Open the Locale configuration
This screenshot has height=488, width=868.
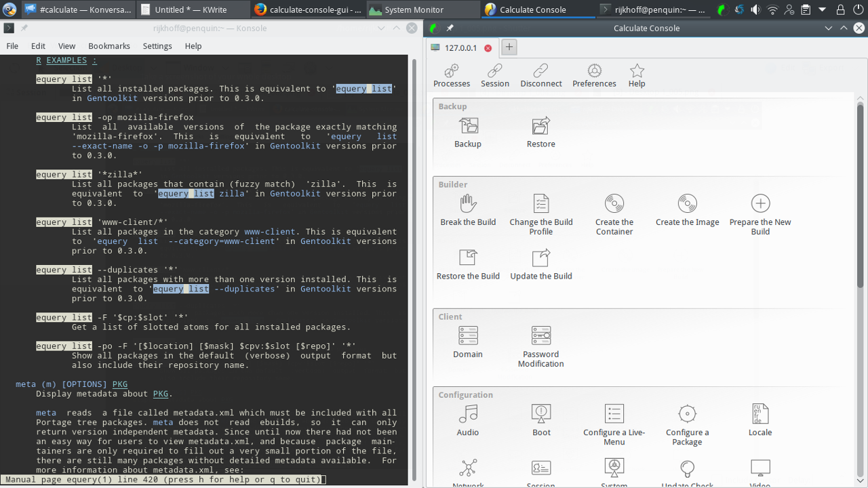(x=760, y=420)
